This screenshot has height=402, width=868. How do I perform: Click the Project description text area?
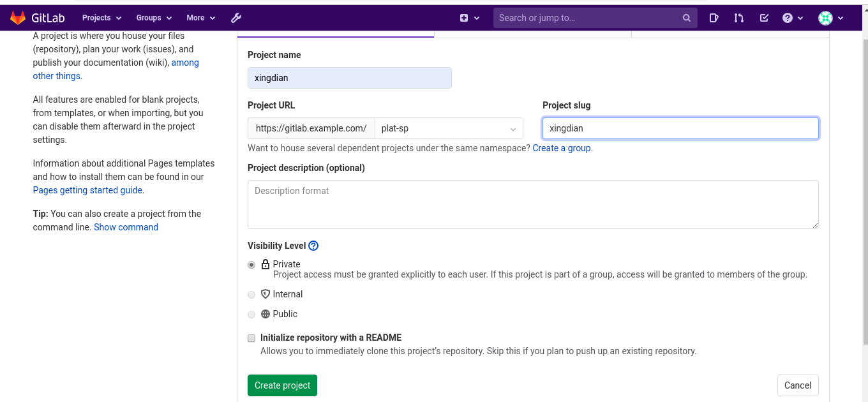533,204
